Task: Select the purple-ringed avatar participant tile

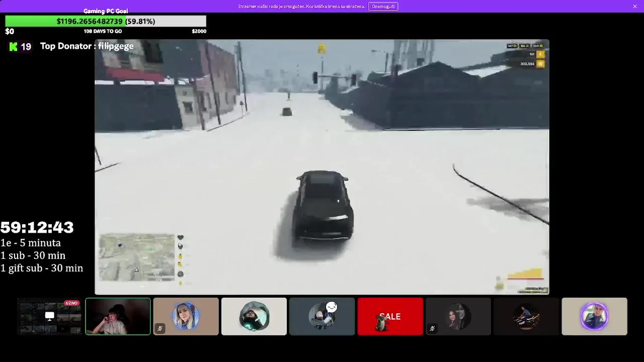Action: coord(594,316)
